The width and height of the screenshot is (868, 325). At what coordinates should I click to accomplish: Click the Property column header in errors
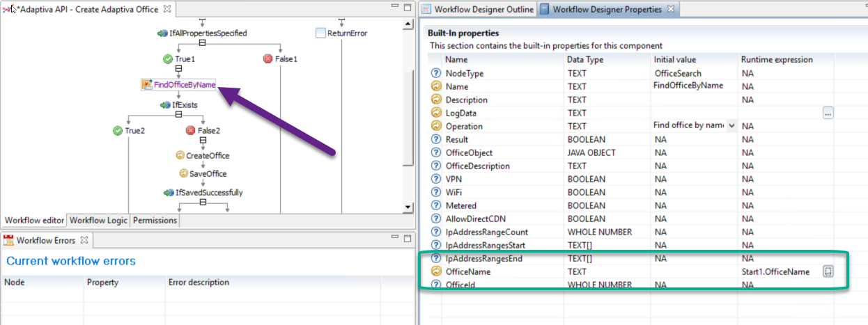click(x=125, y=283)
